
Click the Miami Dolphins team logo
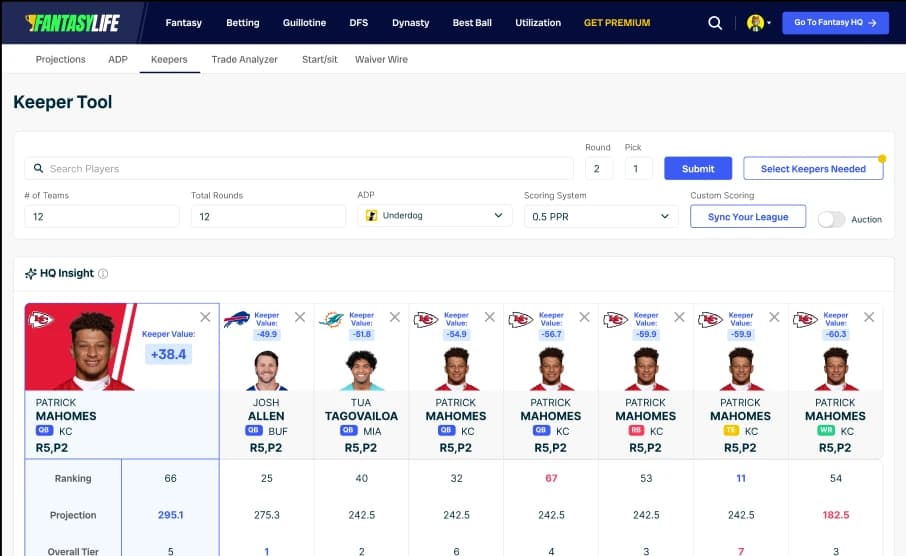[x=331, y=319]
